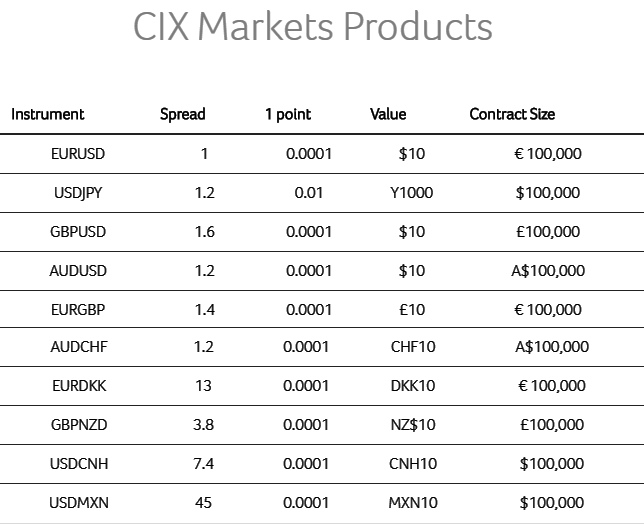The width and height of the screenshot is (644, 524).
Task: Click the GBPNZD instrument label
Action: pos(78,425)
